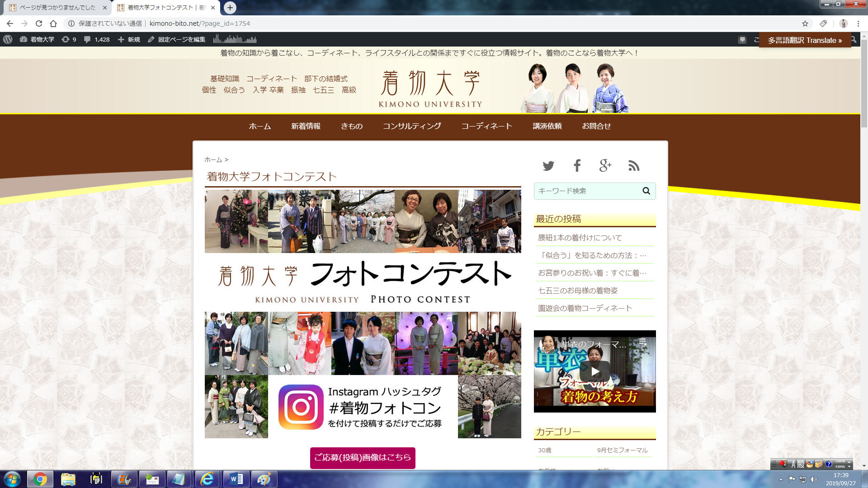The width and height of the screenshot is (868, 488).
Task: Open a new browser tab
Action: click(x=230, y=8)
